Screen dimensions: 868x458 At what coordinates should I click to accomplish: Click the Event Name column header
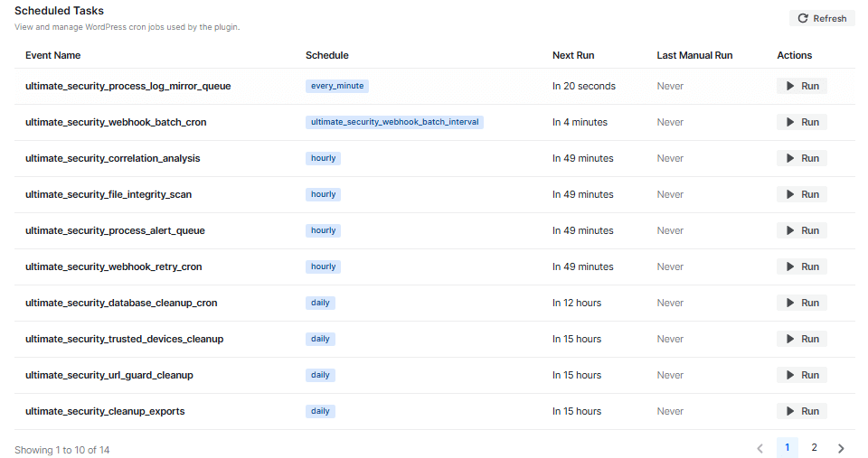pyautogui.click(x=52, y=55)
